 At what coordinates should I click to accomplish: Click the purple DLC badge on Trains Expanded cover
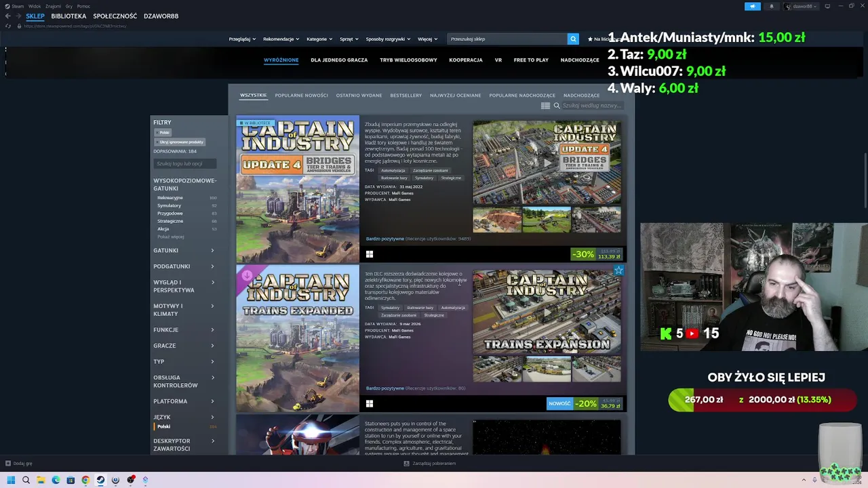click(247, 276)
